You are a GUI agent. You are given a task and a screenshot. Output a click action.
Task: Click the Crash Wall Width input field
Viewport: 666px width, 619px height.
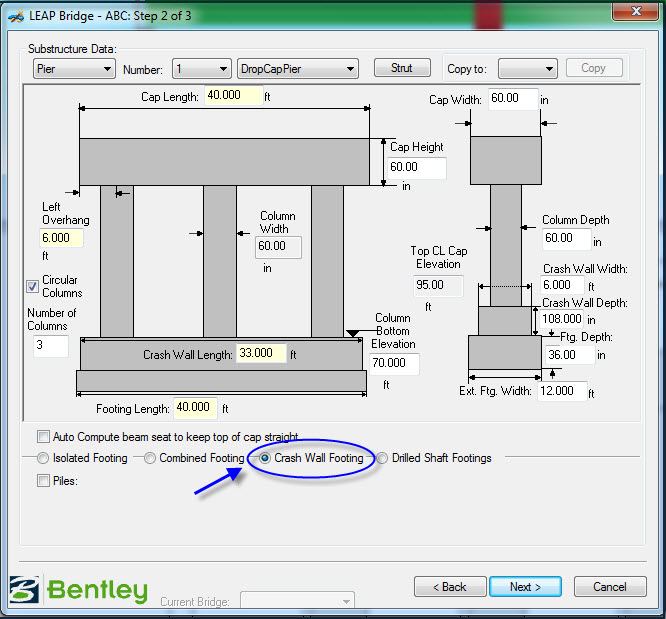pyautogui.click(x=562, y=285)
